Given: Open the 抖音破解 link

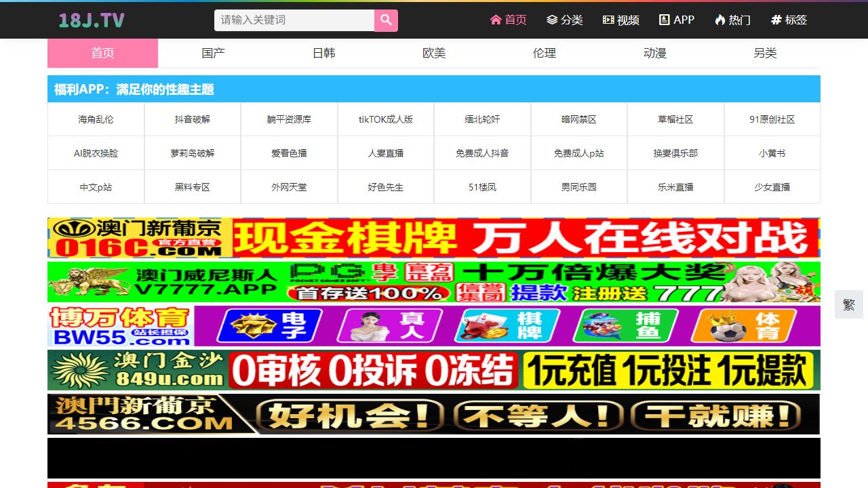Looking at the screenshot, I should (193, 119).
